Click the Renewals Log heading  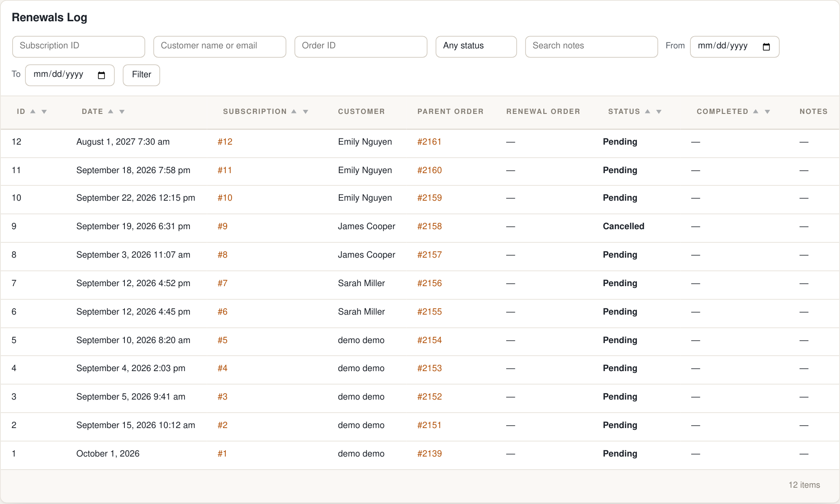[x=49, y=18]
